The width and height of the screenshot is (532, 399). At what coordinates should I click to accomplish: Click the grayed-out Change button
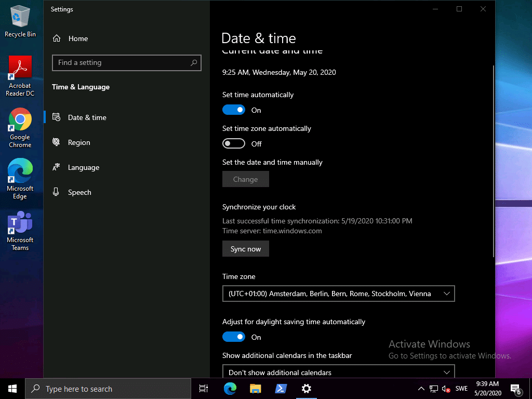point(245,179)
